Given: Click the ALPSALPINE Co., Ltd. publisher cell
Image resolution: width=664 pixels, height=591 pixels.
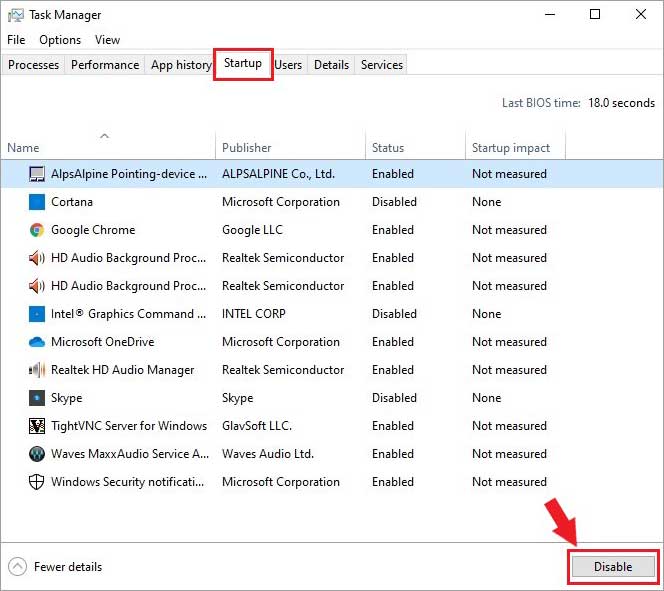Looking at the screenshot, I should click(278, 174).
